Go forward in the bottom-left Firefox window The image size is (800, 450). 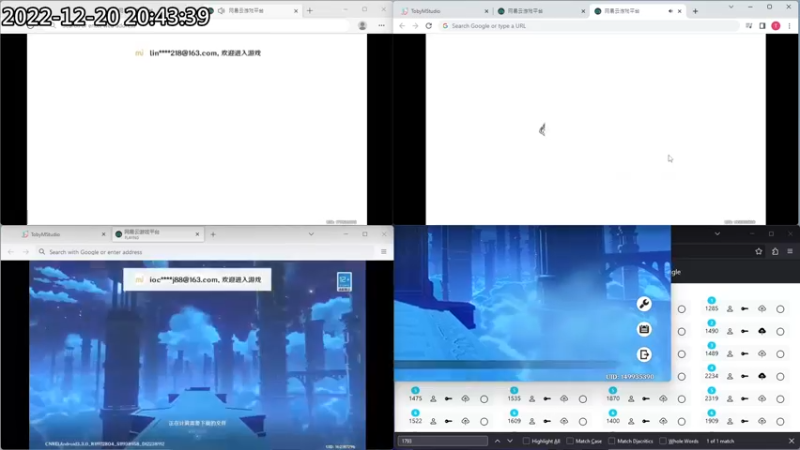(26, 252)
